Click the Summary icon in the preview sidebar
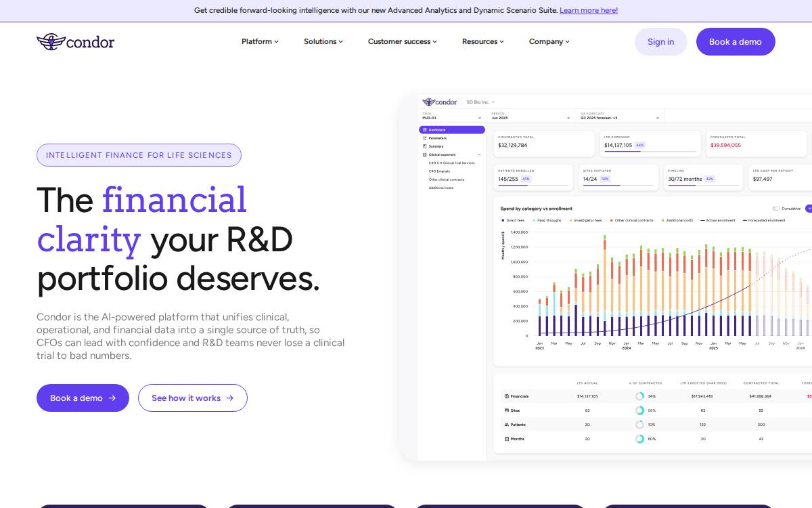Image resolution: width=812 pixels, height=508 pixels. click(x=424, y=146)
